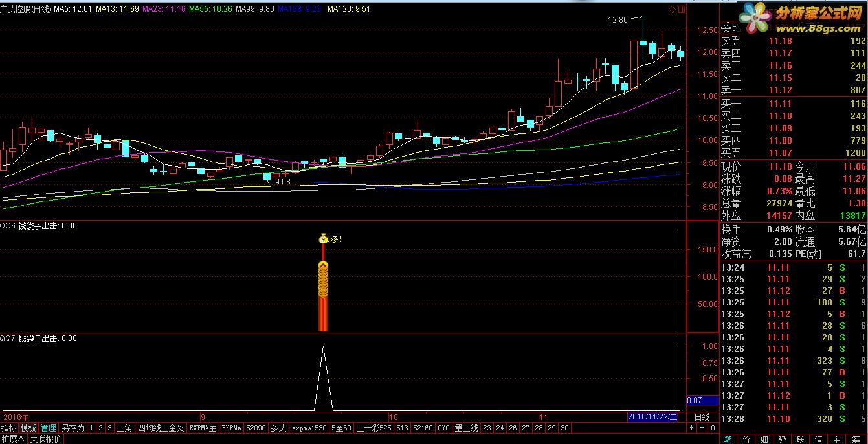Click the MA55: 10.26 legend label
The image size is (868, 444).
[x=210, y=10]
